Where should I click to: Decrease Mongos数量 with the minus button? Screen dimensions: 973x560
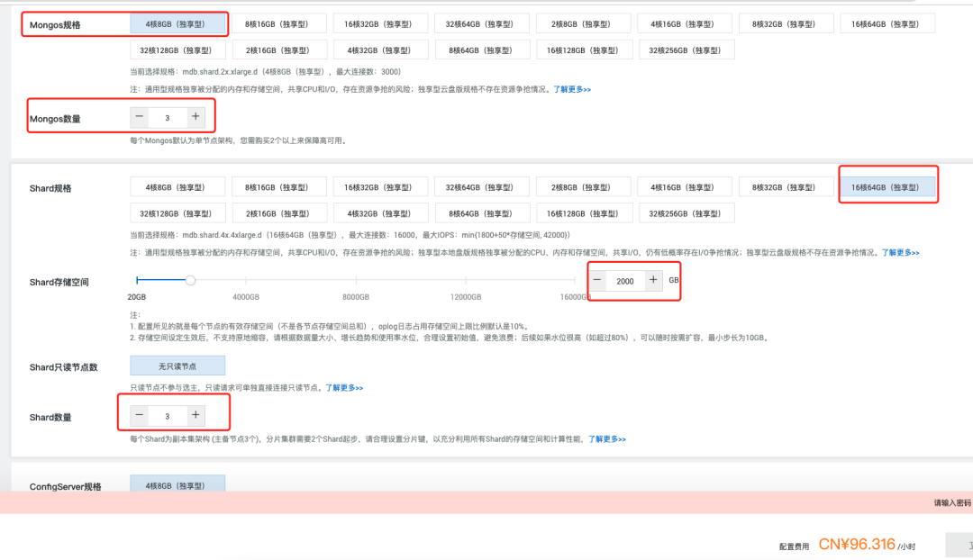tap(140, 116)
